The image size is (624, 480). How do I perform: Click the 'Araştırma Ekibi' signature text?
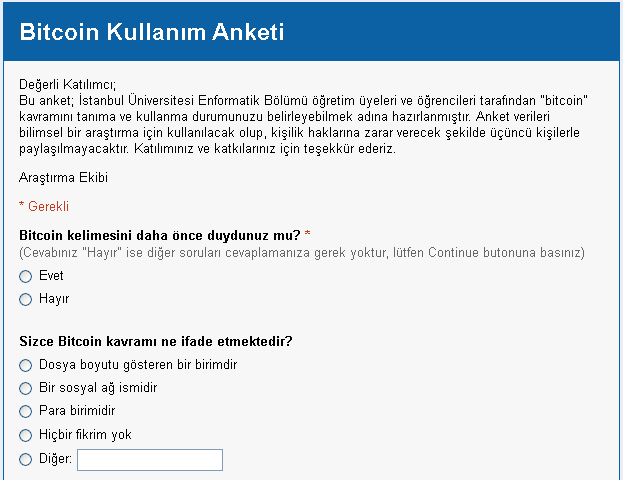tap(63, 178)
